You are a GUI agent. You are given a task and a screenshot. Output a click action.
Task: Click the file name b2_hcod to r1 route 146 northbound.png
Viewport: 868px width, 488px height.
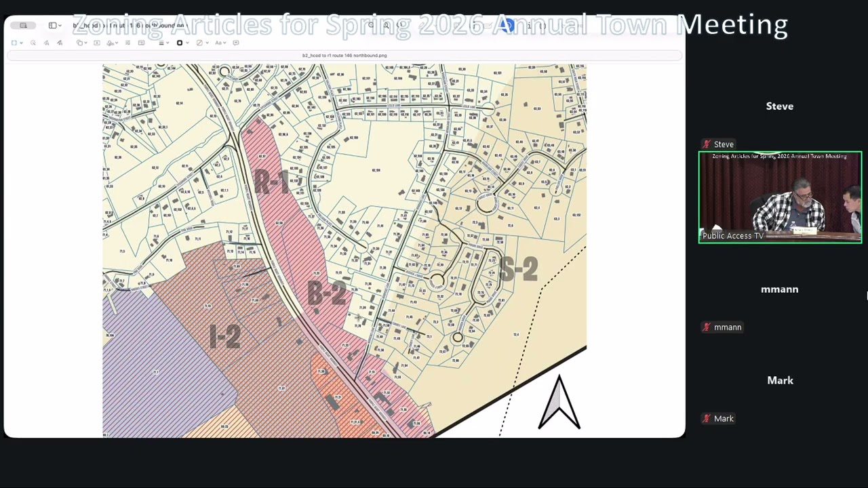click(x=344, y=56)
